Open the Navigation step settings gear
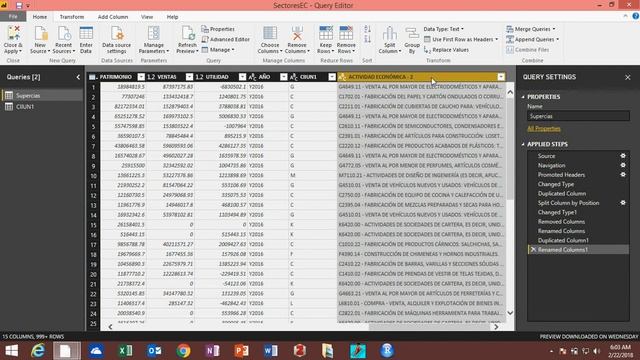 (623, 165)
